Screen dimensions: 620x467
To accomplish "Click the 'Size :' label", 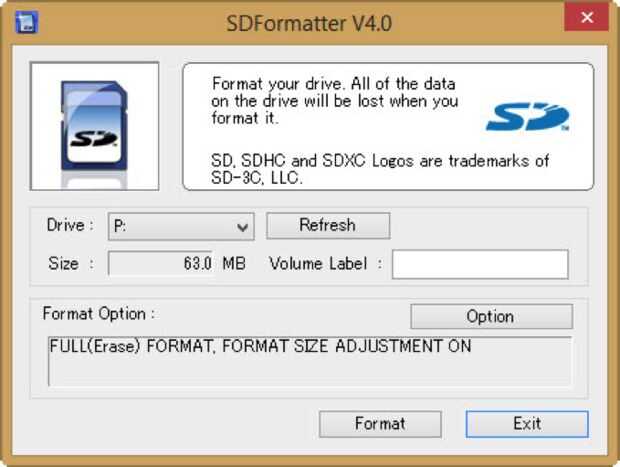I will click(x=71, y=264).
